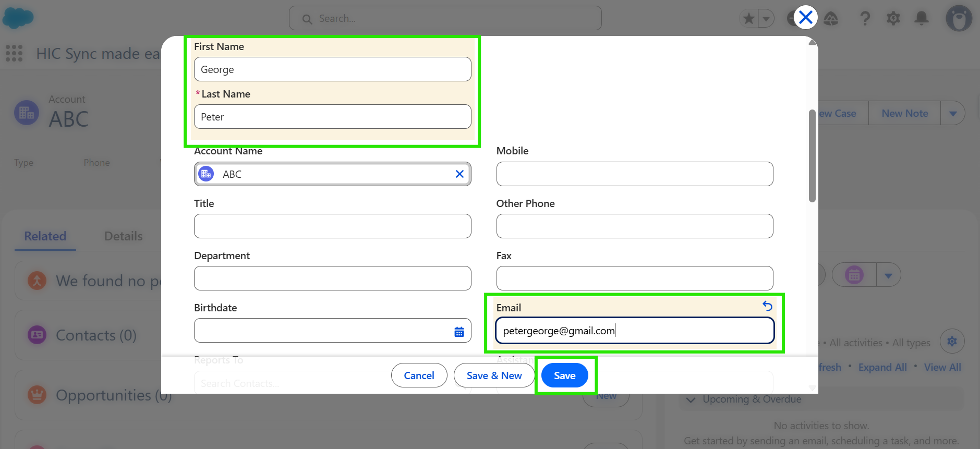Open the App Launcher grid icon
This screenshot has width=980, height=449.
point(14,53)
